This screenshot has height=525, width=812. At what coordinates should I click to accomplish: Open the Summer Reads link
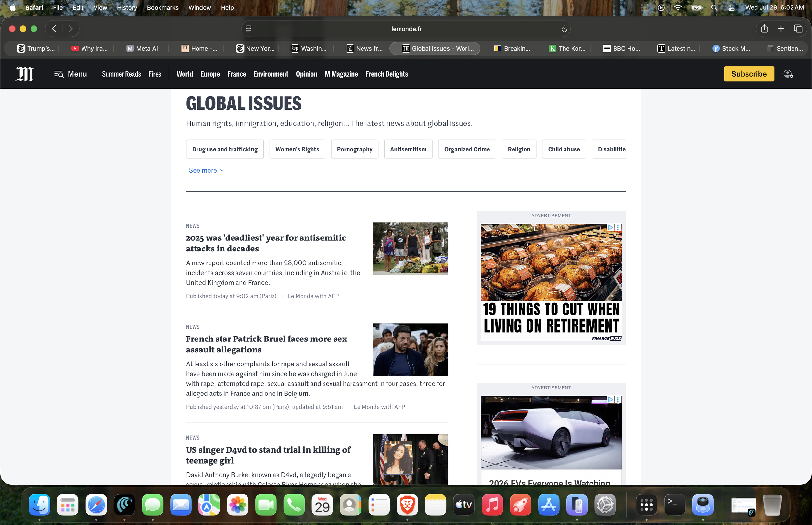pos(121,74)
